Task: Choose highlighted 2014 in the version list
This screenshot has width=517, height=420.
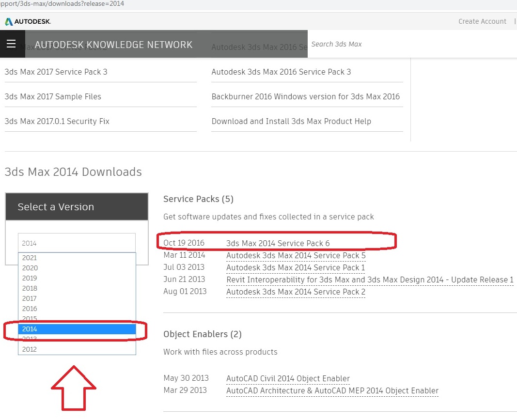Action: tap(77, 329)
